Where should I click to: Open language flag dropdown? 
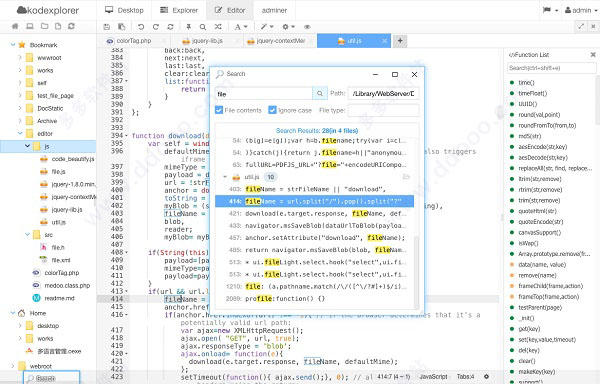tap(550, 10)
